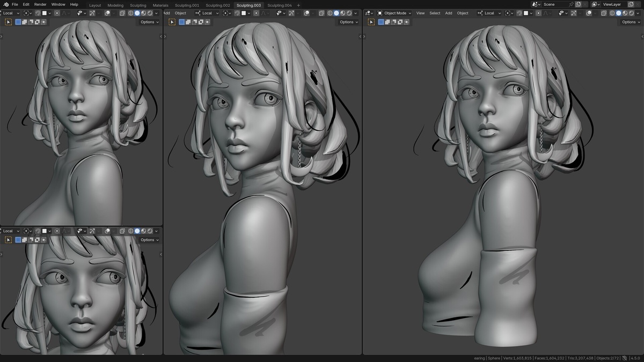This screenshot has height=362, width=644.
Task: Add a new workspace with the plus button
Action: click(x=298, y=5)
